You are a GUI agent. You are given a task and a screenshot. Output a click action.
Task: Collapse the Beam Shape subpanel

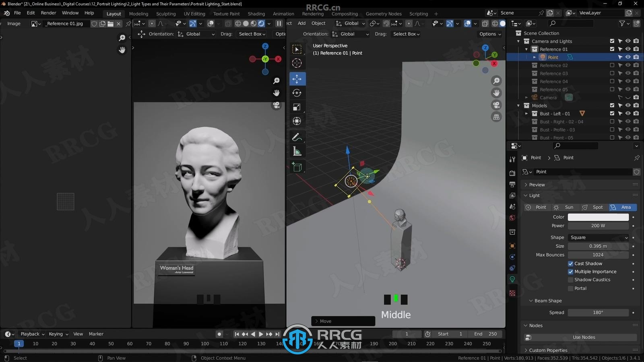click(x=548, y=301)
